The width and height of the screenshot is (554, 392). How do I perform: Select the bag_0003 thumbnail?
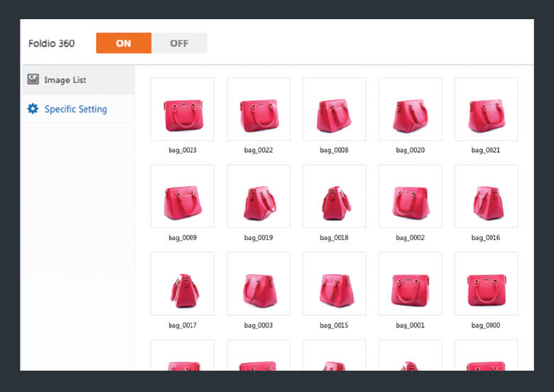[x=259, y=283]
